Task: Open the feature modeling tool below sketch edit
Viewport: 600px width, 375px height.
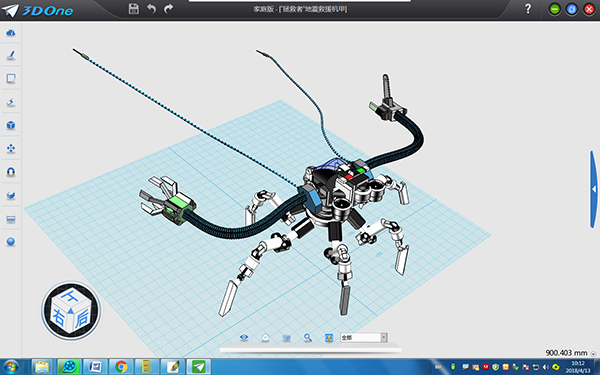Action: pos(11,102)
